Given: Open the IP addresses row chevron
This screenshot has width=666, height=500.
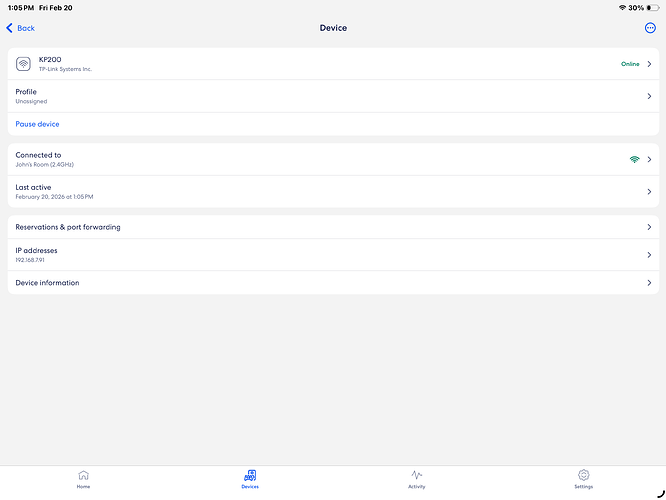Looking at the screenshot, I should click(649, 255).
